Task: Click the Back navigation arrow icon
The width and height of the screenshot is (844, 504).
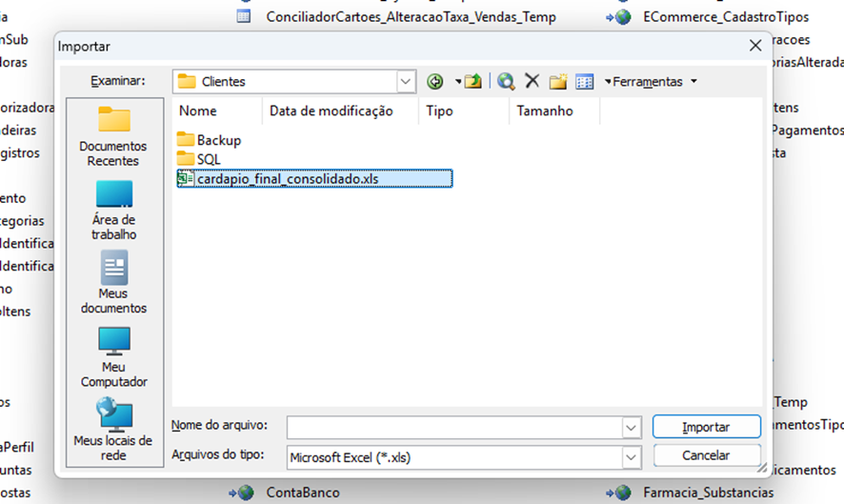Action: coord(435,82)
